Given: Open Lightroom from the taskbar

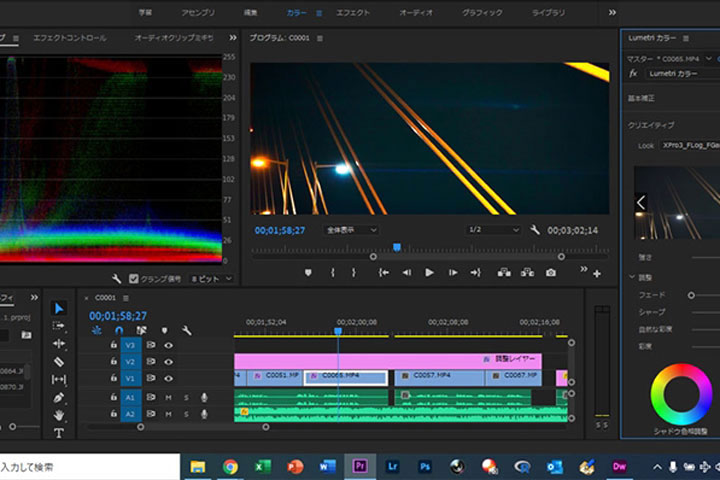Looking at the screenshot, I should (x=393, y=467).
